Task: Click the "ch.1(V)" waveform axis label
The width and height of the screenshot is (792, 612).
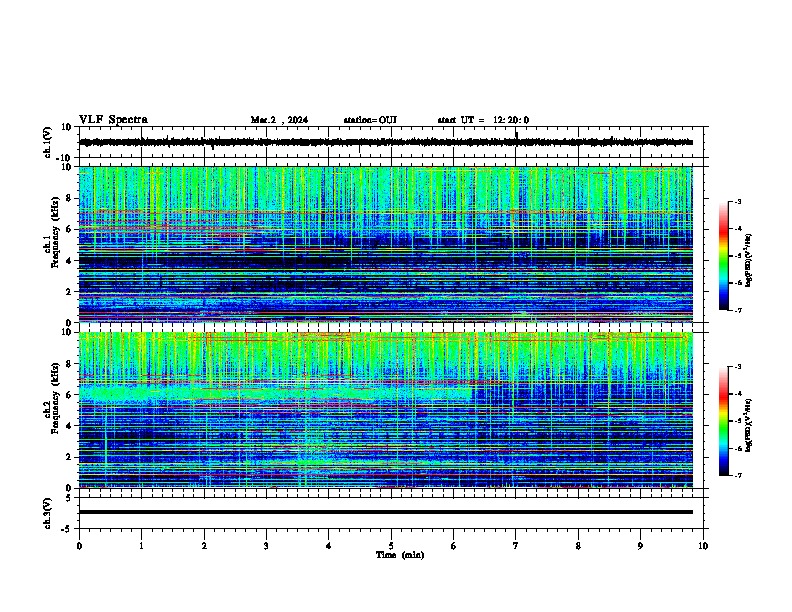Action: pyautogui.click(x=48, y=142)
